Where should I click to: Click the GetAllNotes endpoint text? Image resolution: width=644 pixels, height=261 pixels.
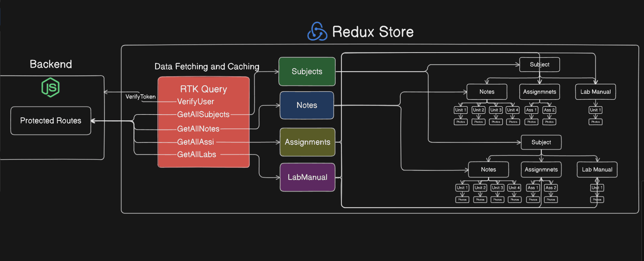tap(199, 129)
